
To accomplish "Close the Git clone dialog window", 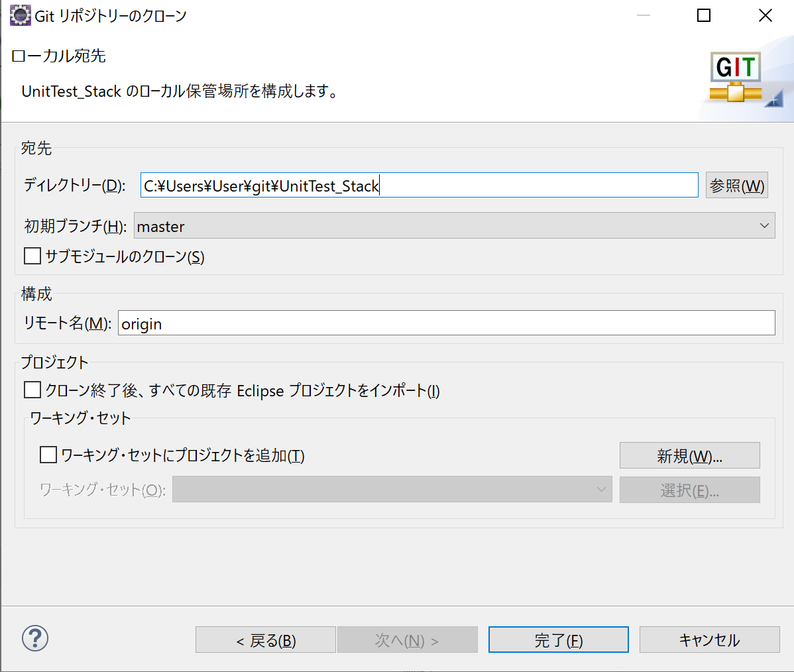I will point(765,15).
